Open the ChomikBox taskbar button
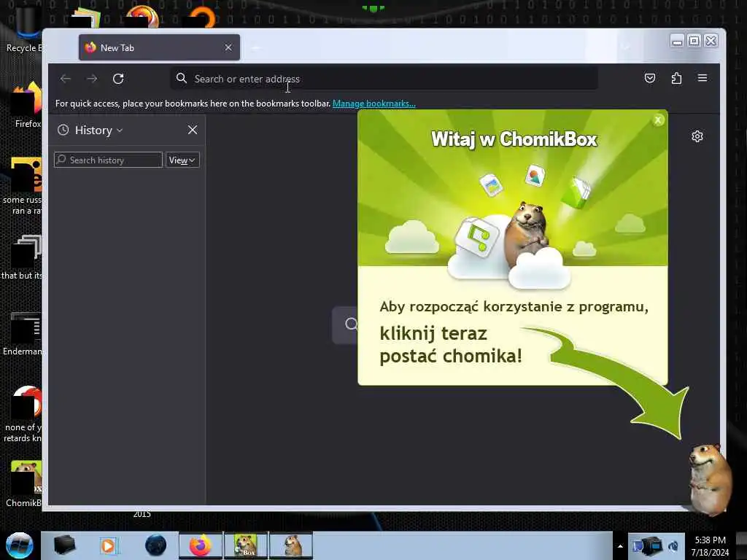This screenshot has width=747, height=560. (x=246, y=545)
